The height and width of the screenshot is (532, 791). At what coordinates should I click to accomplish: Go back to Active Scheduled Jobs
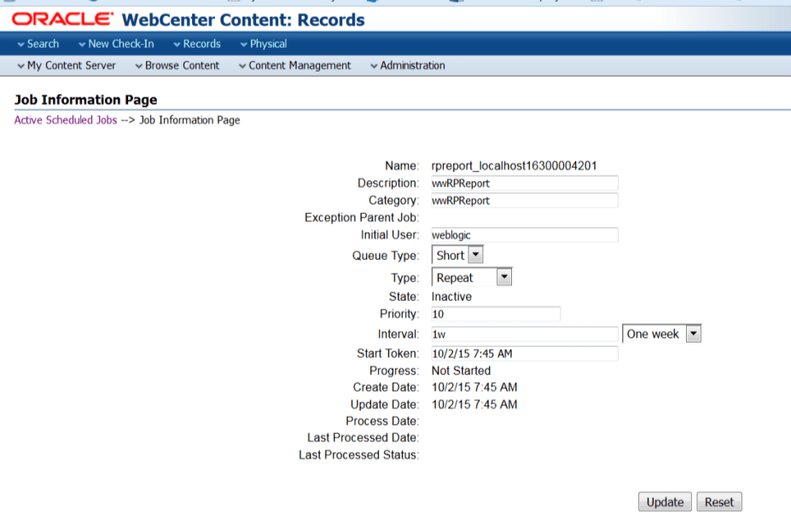coord(66,120)
